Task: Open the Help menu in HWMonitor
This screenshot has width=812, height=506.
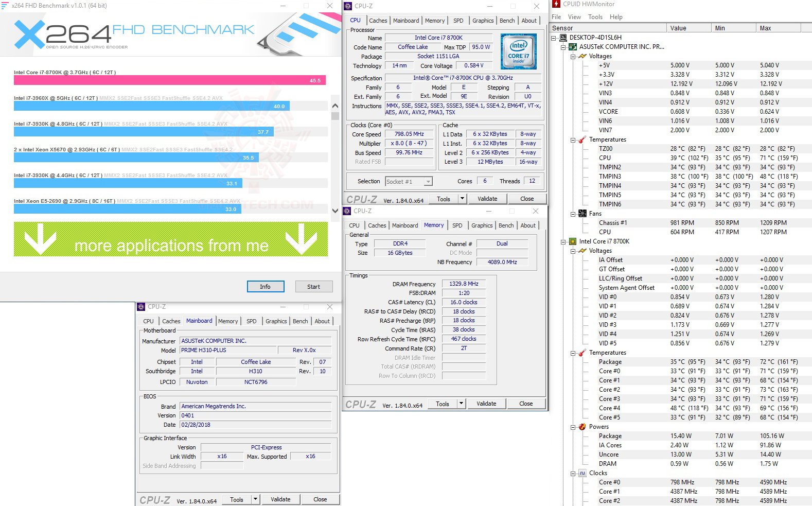Action: coord(616,17)
